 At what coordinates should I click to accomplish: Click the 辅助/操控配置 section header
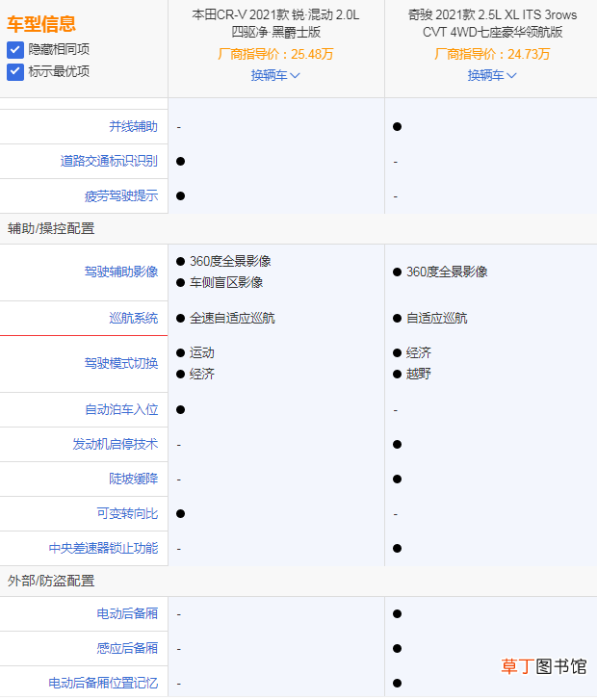[51, 228]
